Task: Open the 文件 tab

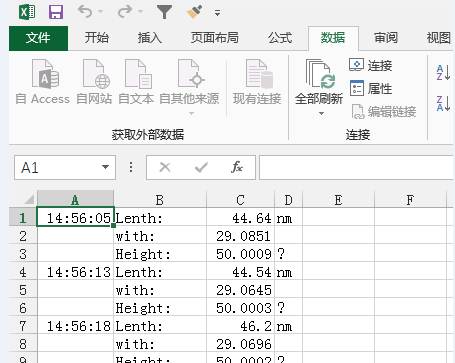Action: [38, 38]
